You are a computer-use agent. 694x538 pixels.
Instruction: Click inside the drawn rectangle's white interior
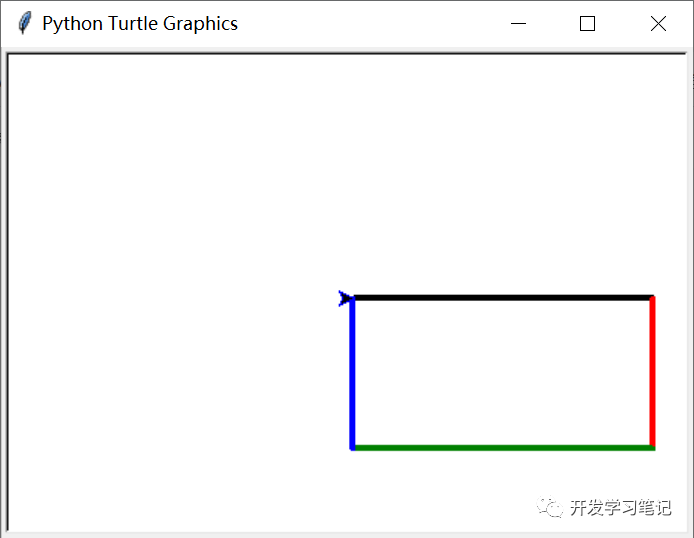(x=500, y=372)
